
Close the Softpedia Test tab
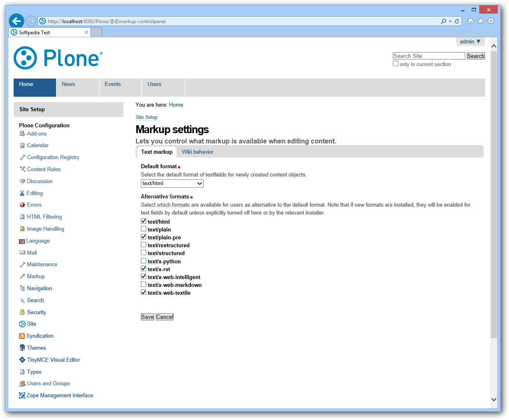click(x=86, y=32)
